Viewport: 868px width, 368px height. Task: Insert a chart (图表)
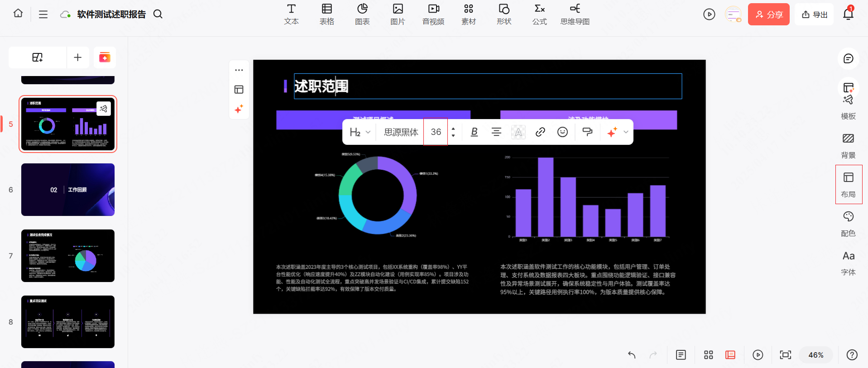(362, 14)
